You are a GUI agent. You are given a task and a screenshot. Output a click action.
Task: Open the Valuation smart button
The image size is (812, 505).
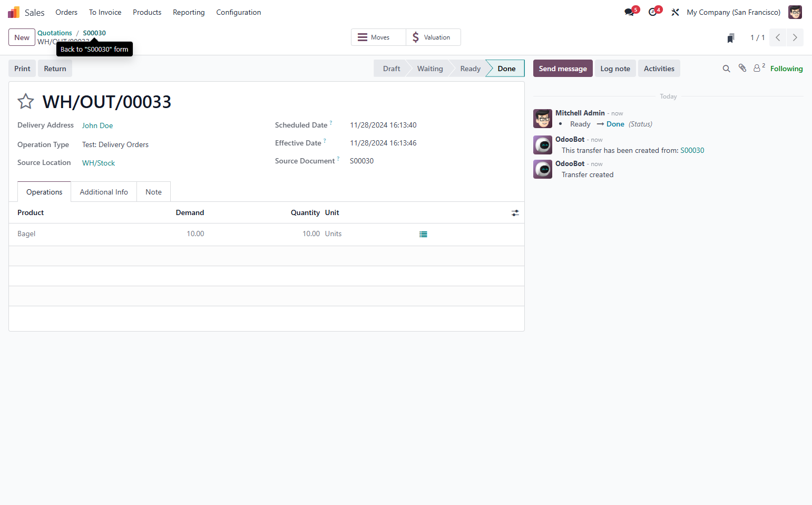point(434,37)
